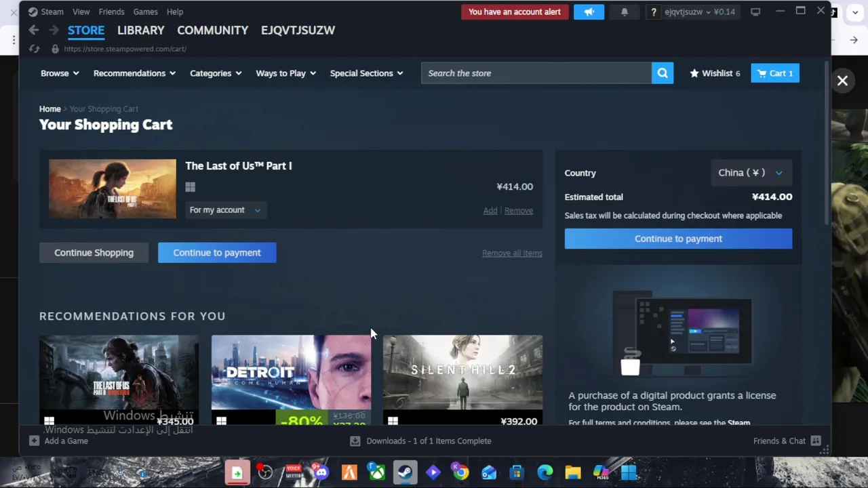
Task: Click the padlock icon beside the URL
Action: click(55, 49)
